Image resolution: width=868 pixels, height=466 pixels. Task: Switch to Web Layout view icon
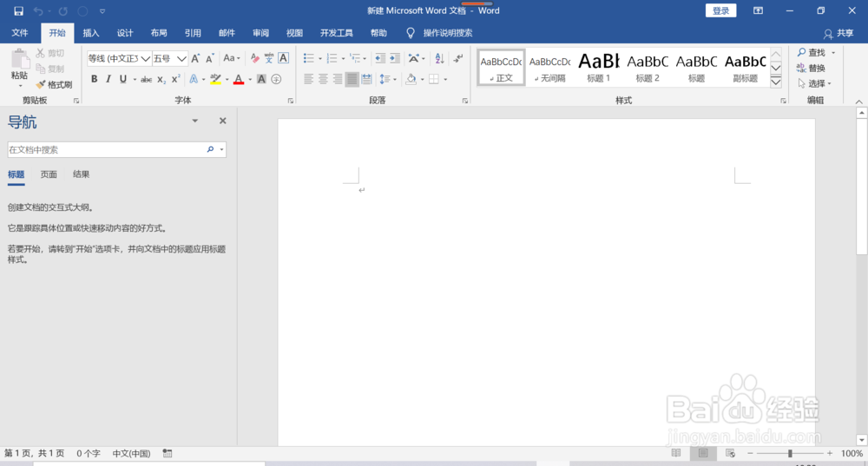[x=730, y=453]
